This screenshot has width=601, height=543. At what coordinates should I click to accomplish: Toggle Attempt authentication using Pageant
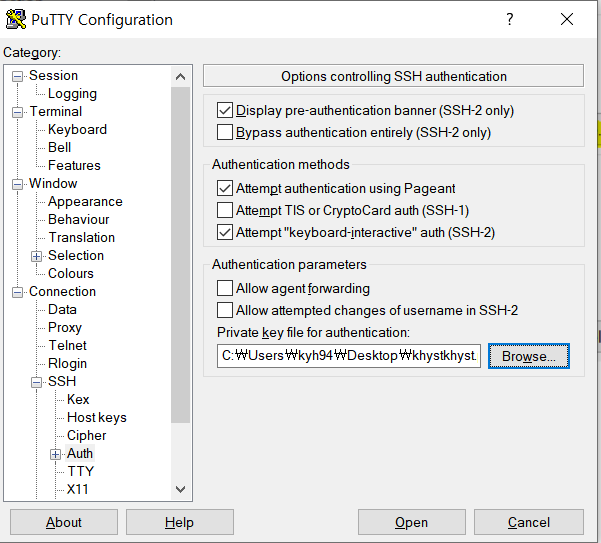[x=225, y=188]
